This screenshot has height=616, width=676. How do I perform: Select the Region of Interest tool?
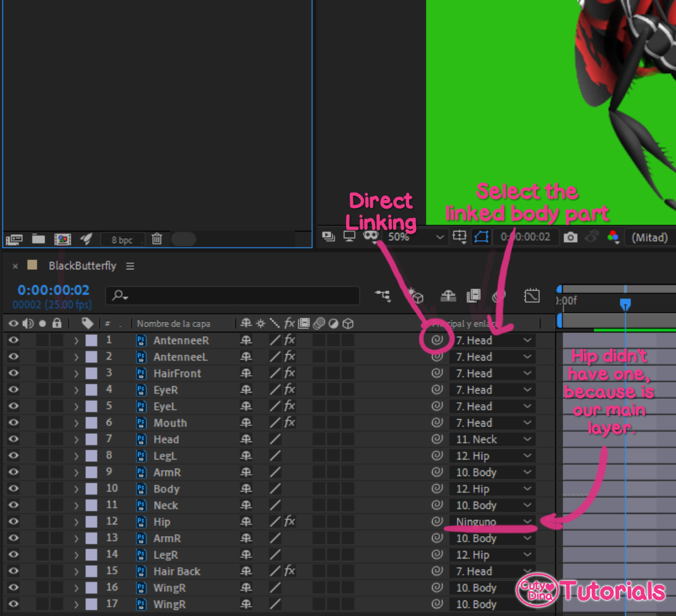[459, 237]
